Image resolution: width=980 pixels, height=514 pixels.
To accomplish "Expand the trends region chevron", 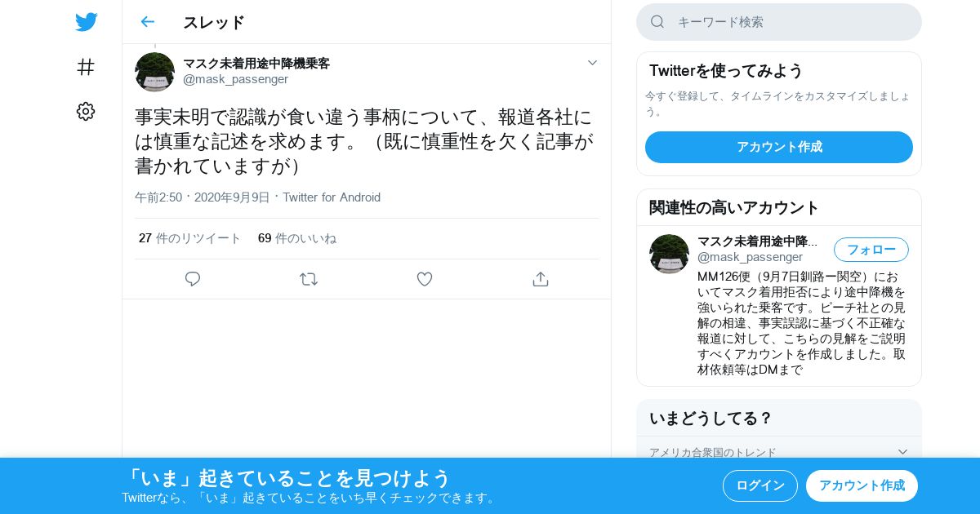I will click(902, 452).
